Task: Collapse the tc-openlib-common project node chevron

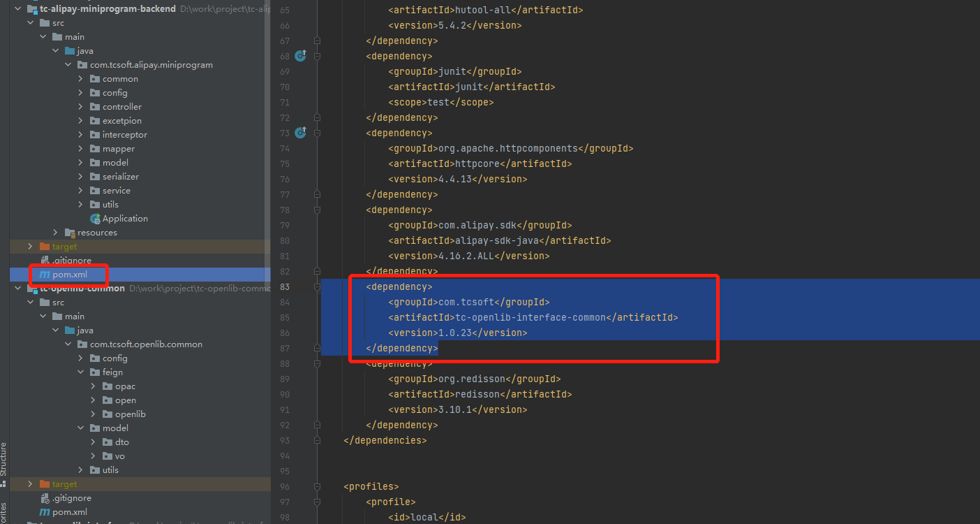Action: coord(17,289)
